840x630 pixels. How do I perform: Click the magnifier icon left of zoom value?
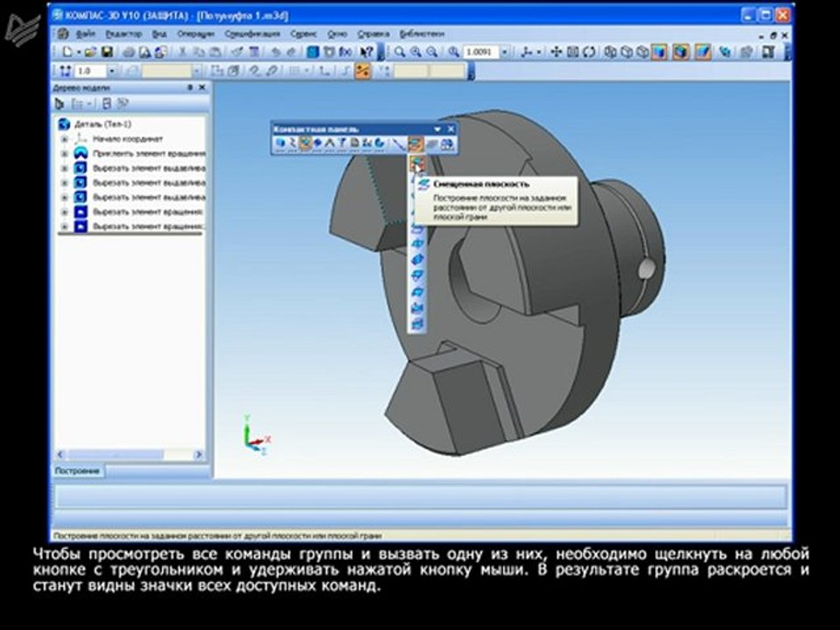coord(454,52)
